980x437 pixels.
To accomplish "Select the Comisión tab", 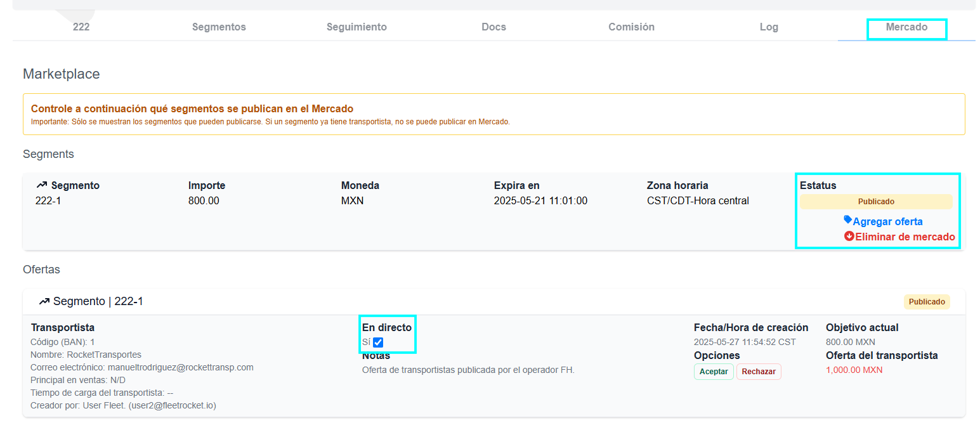I will click(631, 27).
